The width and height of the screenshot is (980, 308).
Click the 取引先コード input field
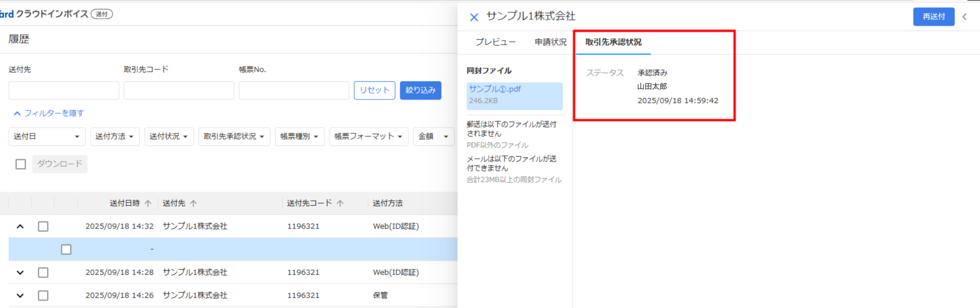click(x=179, y=90)
